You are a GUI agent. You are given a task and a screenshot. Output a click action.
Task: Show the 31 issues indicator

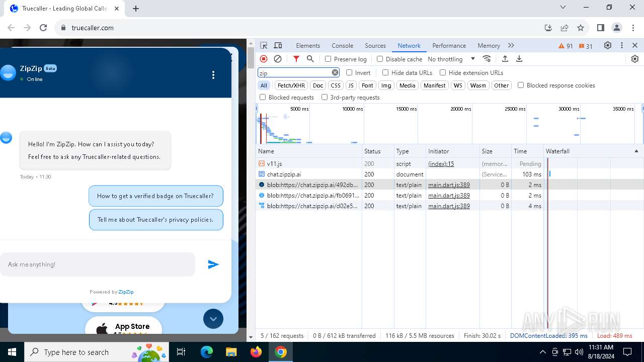(586, 46)
